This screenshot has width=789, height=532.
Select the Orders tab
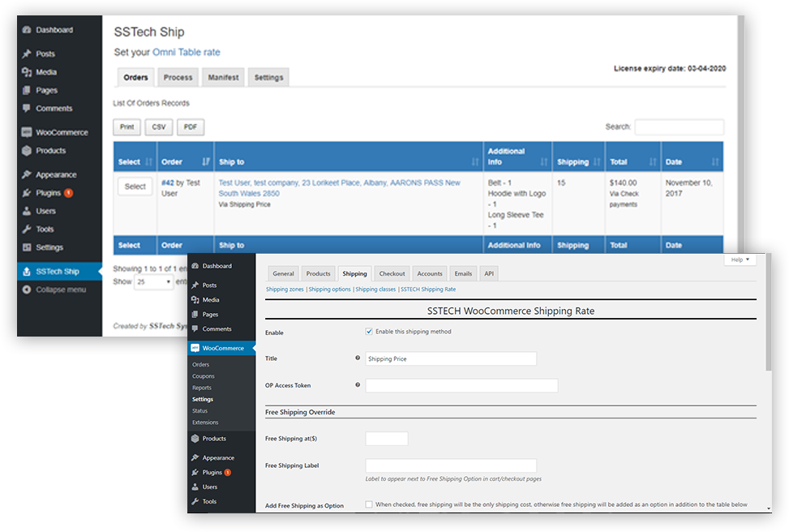click(136, 78)
